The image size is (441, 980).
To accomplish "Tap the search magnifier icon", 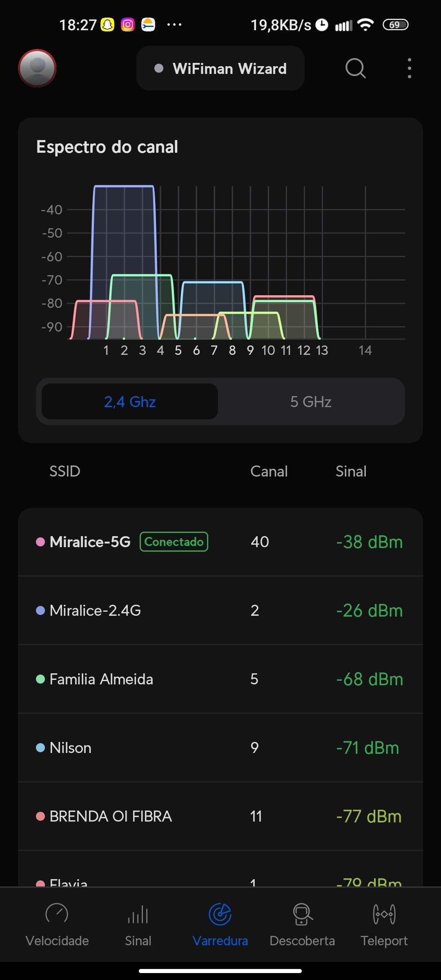I will tap(355, 68).
